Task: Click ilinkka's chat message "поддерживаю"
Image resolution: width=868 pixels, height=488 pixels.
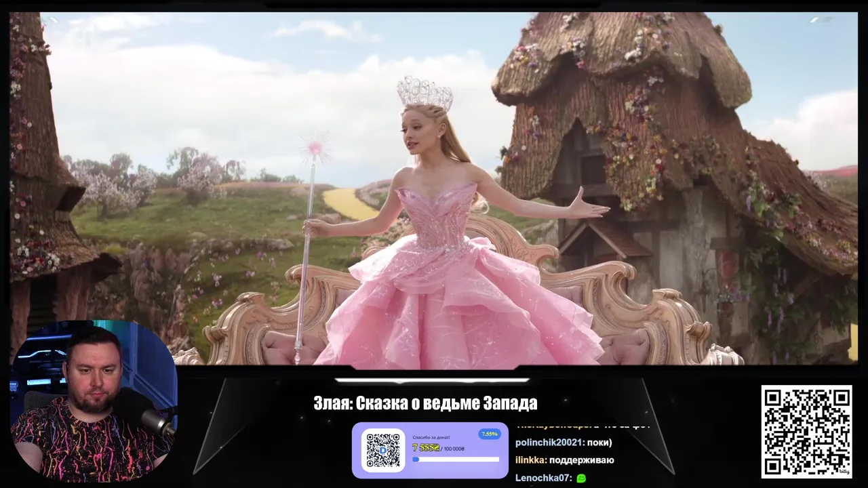Action: point(582,460)
